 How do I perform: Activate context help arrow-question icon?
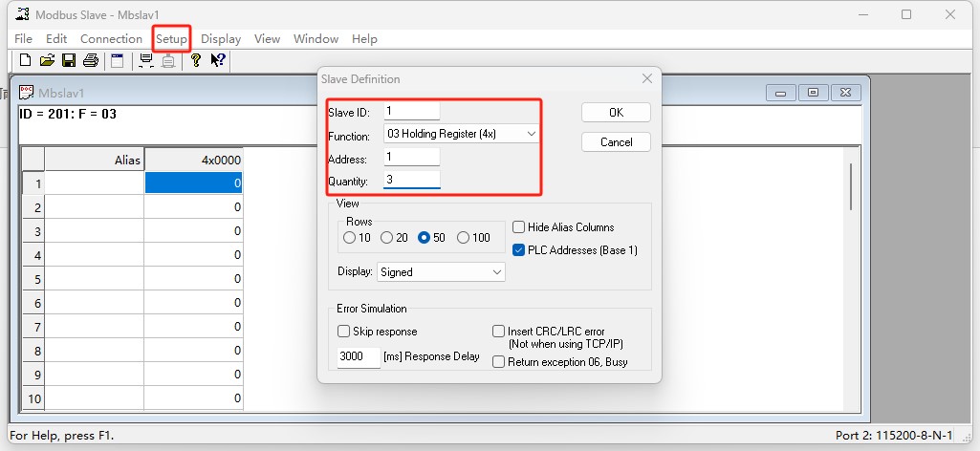(218, 60)
